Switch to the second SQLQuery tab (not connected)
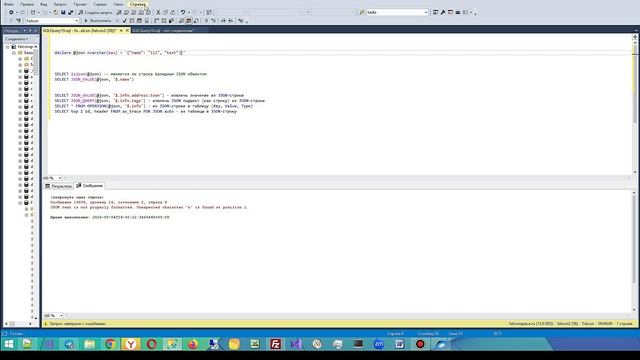This screenshot has height=360, width=640. pyautogui.click(x=163, y=31)
